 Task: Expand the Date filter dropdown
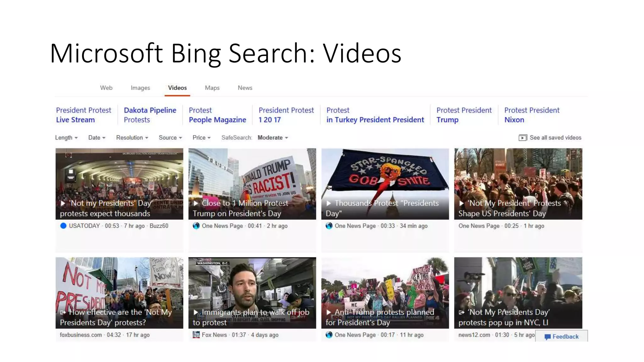[97, 138]
